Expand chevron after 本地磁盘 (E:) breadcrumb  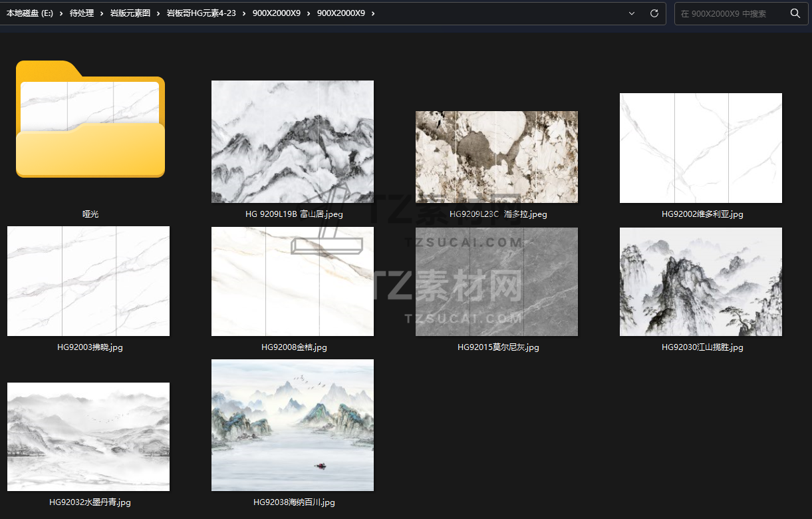(x=61, y=13)
